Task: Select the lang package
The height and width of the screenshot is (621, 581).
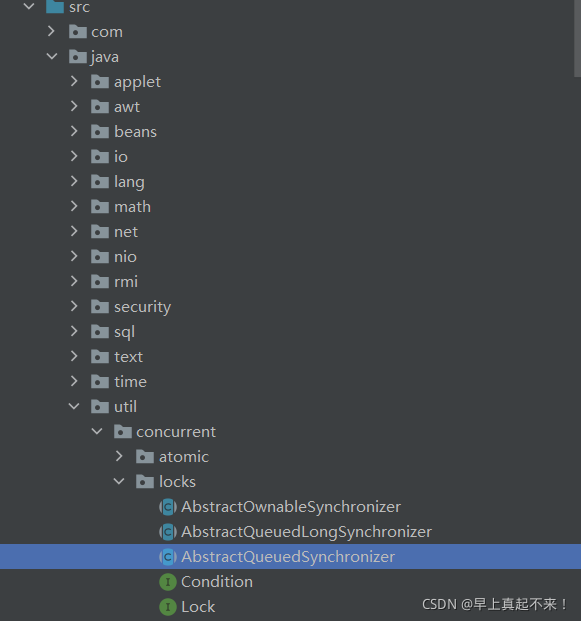Action: [129, 182]
